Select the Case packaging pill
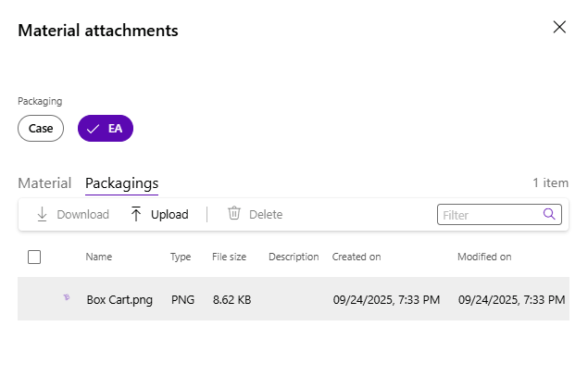The height and width of the screenshot is (377, 588). tap(41, 129)
